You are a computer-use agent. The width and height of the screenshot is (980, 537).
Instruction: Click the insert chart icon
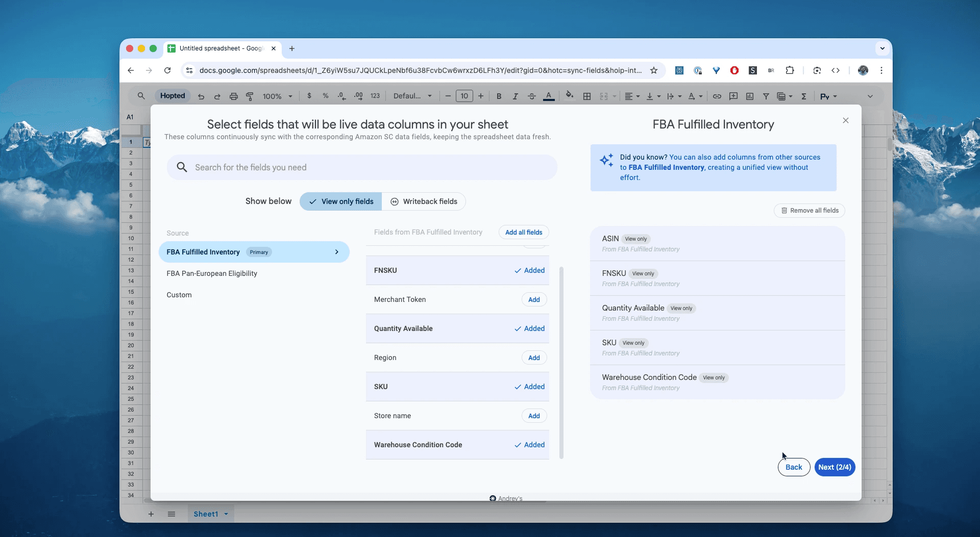(x=750, y=96)
